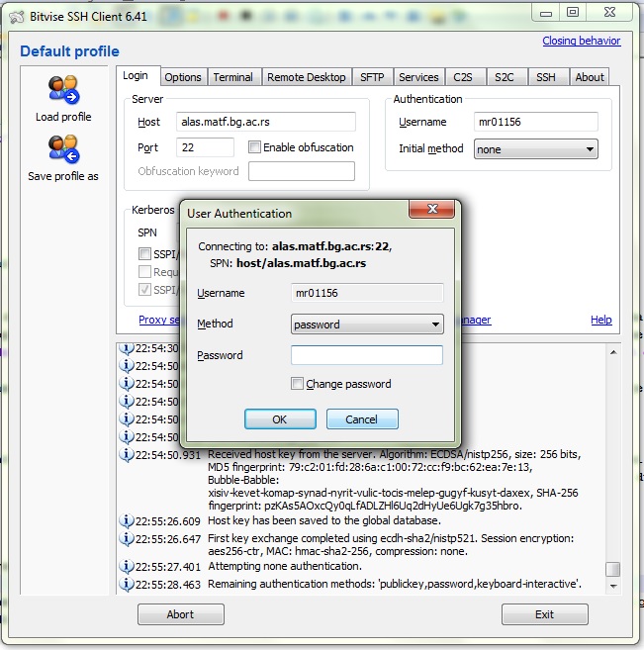Image resolution: width=644 pixels, height=650 pixels.
Task: Switch to the Terminal tab
Action: 232,77
